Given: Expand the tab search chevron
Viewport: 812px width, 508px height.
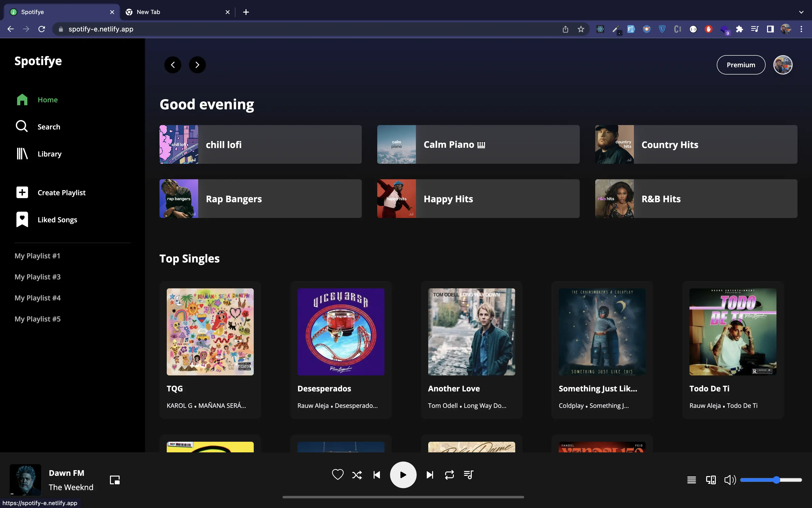Looking at the screenshot, I should point(801,12).
